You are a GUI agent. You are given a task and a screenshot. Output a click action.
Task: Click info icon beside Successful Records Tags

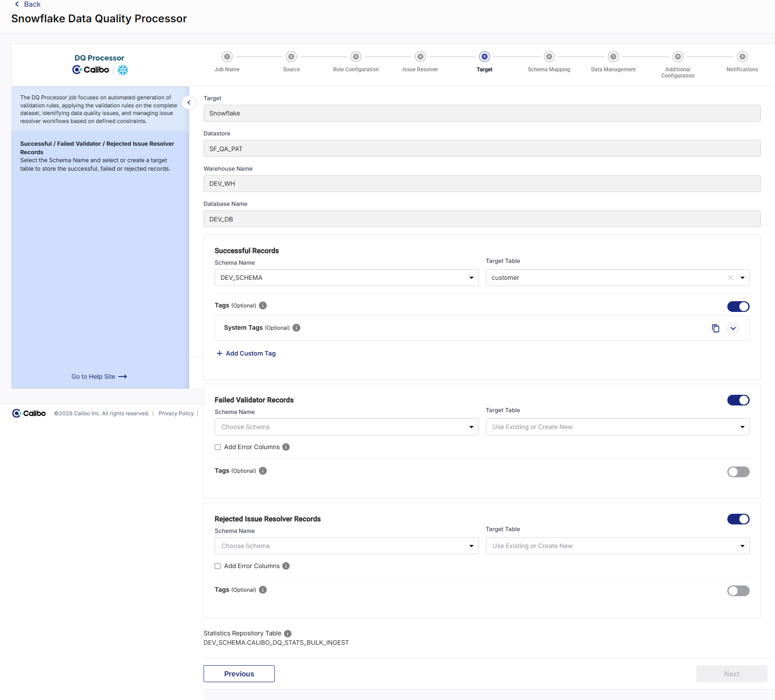tap(263, 305)
